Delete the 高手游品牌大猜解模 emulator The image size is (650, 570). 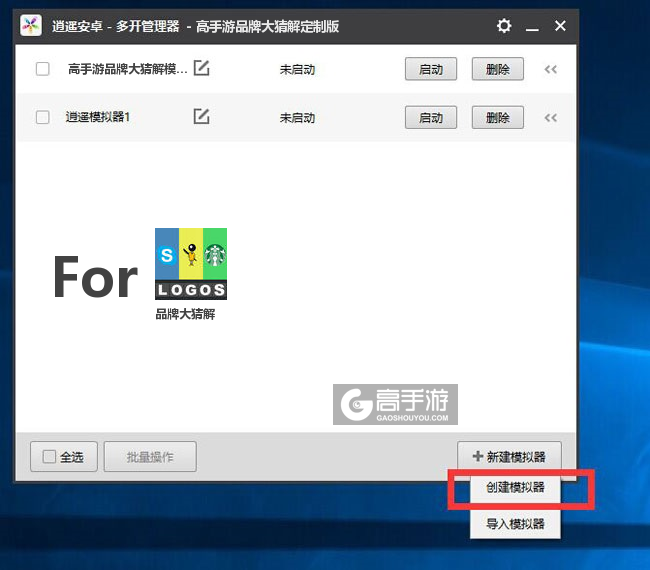click(x=497, y=69)
